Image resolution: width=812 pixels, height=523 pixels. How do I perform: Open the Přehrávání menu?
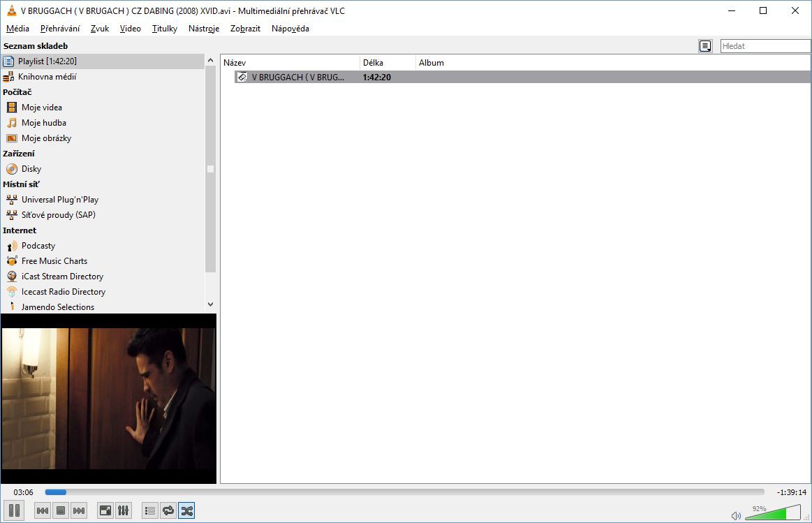60,29
